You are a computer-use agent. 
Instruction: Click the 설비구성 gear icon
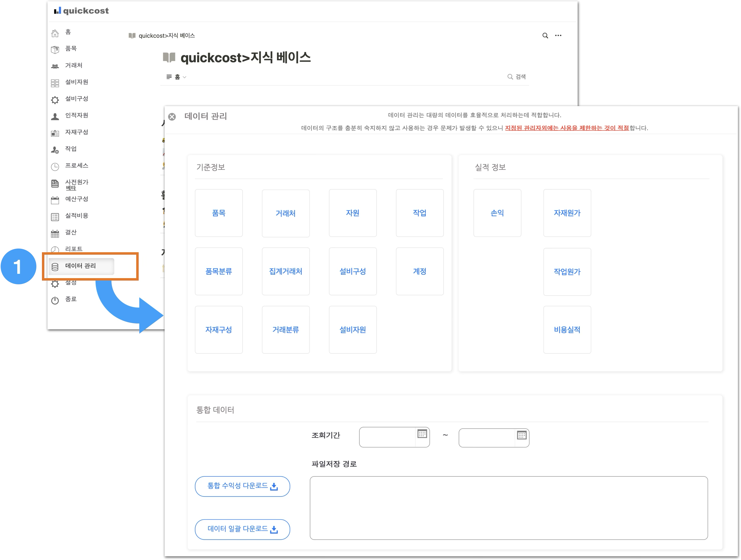click(55, 100)
